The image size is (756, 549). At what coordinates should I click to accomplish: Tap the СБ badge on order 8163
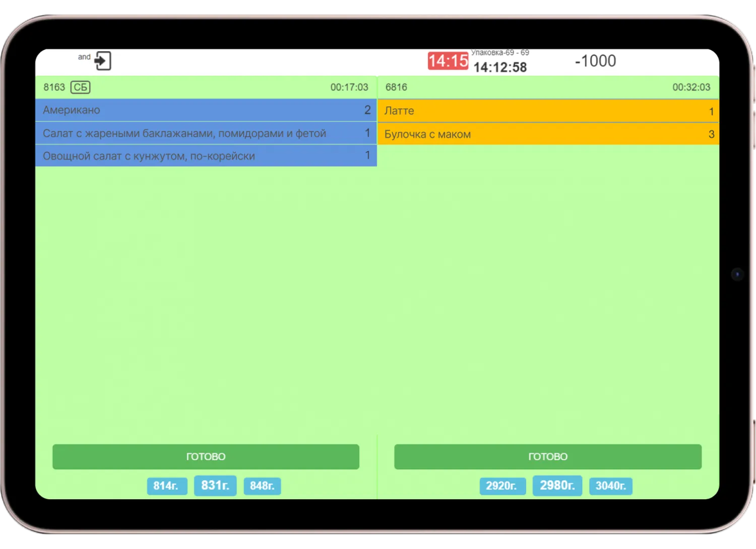(80, 88)
